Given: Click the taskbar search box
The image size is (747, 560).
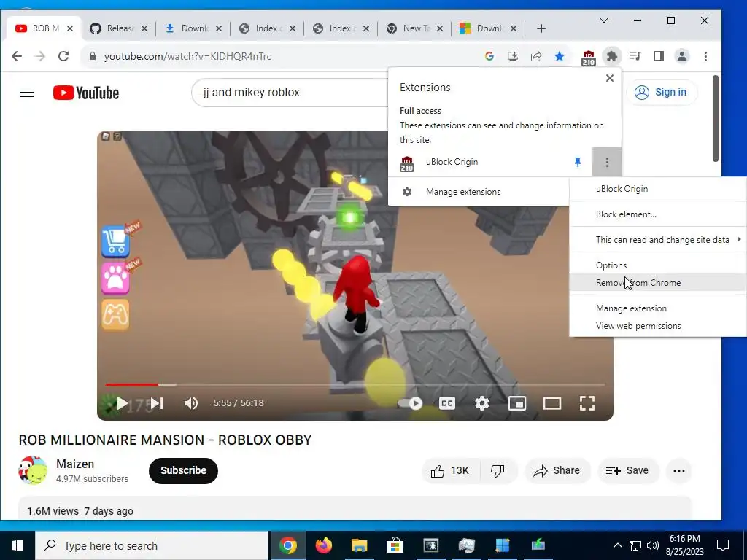Looking at the screenshot, I should [152, 545].
